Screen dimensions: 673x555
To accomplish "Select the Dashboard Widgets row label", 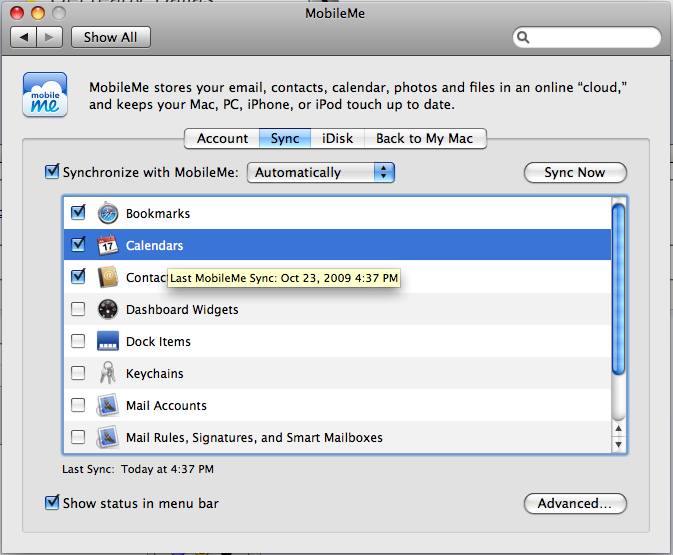I will pyautogui.click(x=182, y=309).
